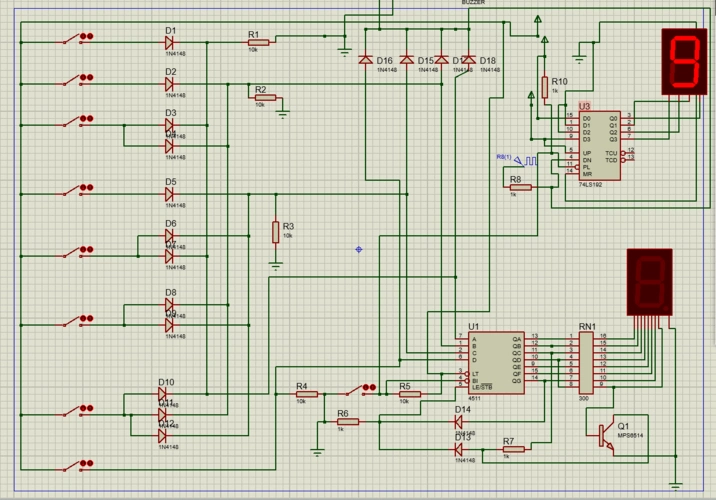This screenshot has height=500, width=716.
Task: Click the D1 diode symbol
Action: [x=170, y=42]
